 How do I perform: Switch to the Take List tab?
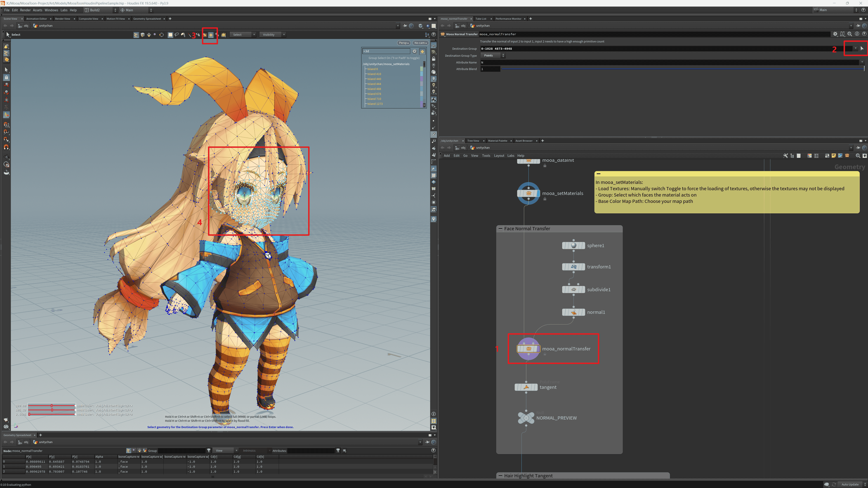[481, 19]
